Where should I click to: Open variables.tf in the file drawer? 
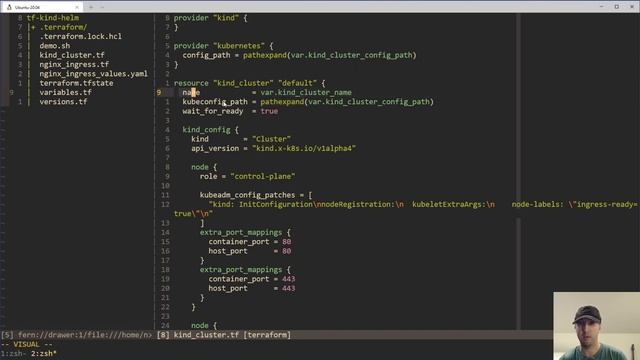tap(65, 92)
